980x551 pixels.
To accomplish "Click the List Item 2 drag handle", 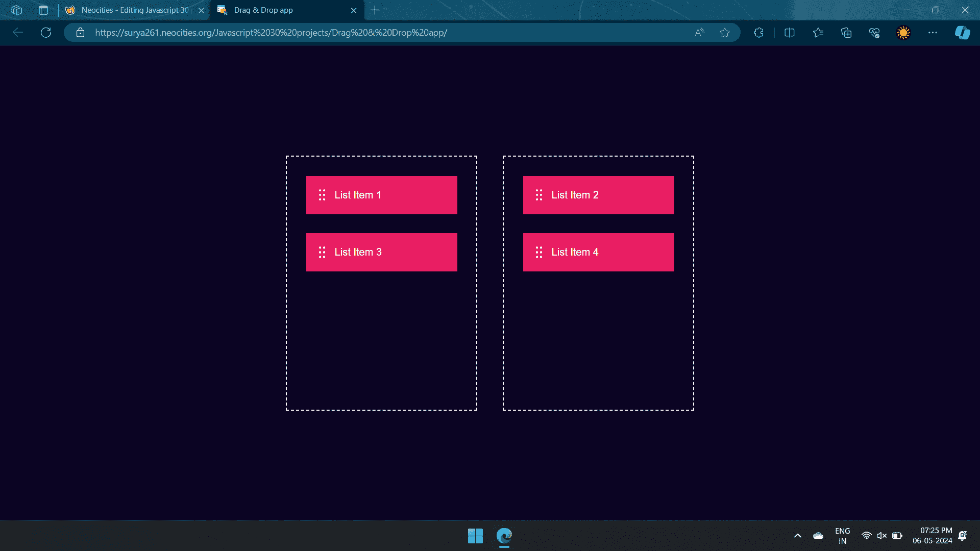I will pos(539,195).
